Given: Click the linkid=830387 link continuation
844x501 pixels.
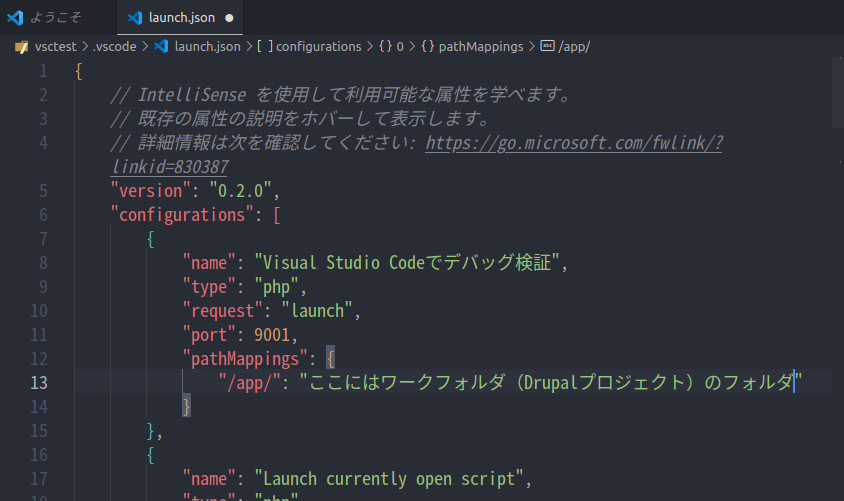Looking at the screenshot, I should (170, 167).
